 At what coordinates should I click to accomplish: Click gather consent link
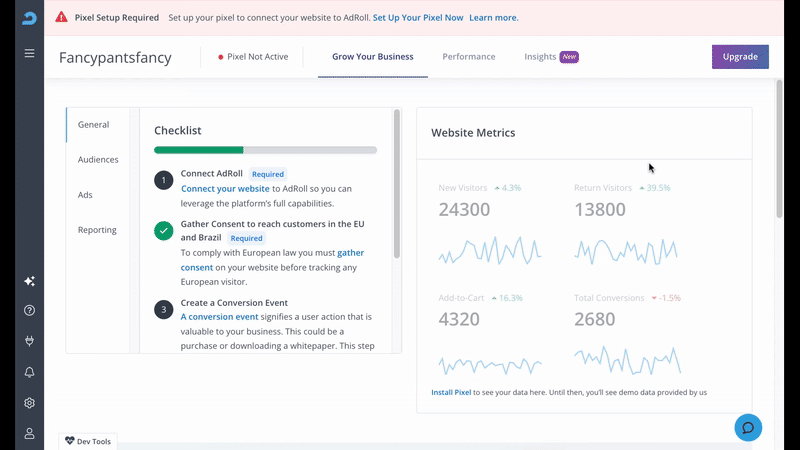click(351, 253)
